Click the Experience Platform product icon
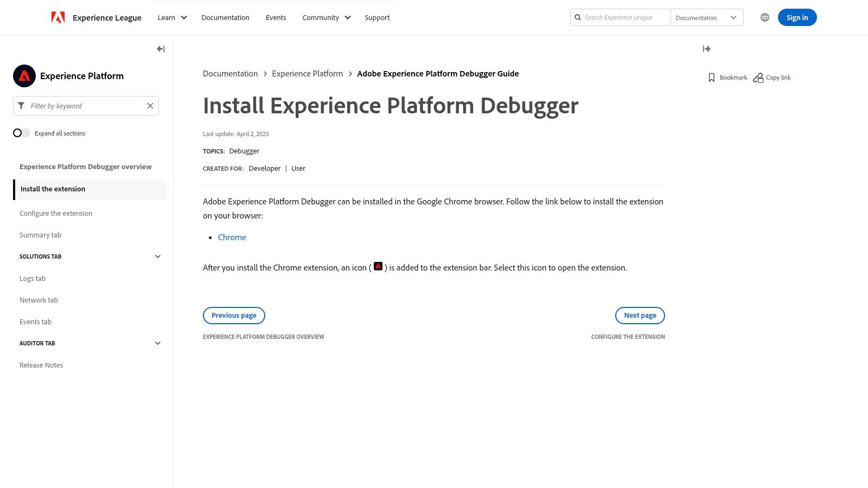This screenshot has width=868, height=488. click(x=24, y=76)
